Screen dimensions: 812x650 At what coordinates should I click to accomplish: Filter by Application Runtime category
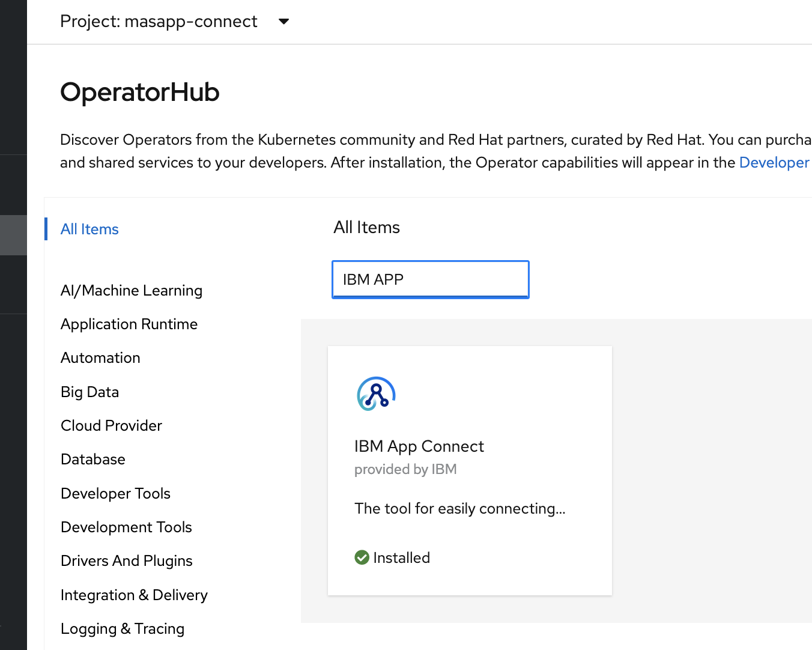point(129,324)
